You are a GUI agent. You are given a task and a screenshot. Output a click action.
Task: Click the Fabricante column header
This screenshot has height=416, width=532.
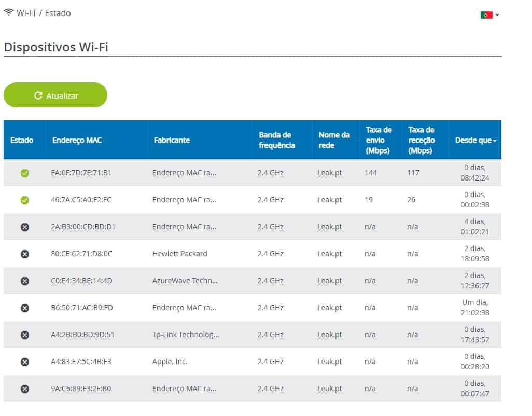pos(172,141)
